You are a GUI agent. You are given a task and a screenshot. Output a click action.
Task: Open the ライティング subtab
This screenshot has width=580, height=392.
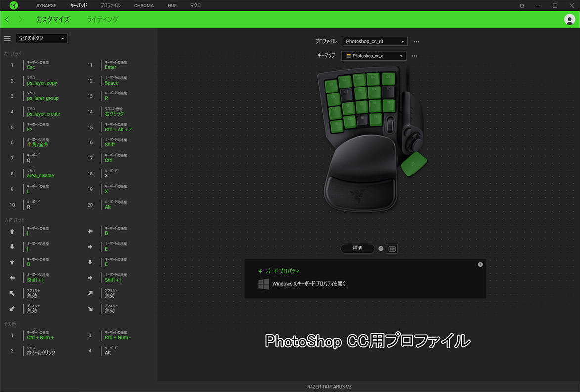[x=102, y=20]
